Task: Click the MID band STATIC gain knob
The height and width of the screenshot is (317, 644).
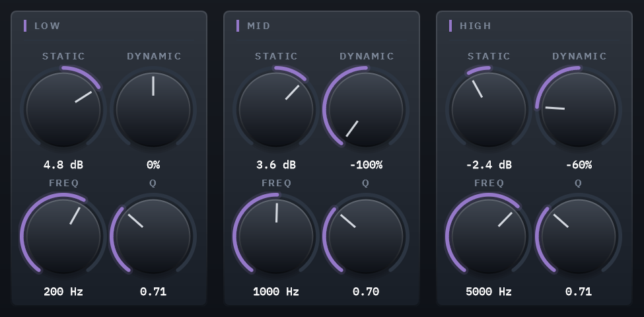Action: [x=276, y=110]
